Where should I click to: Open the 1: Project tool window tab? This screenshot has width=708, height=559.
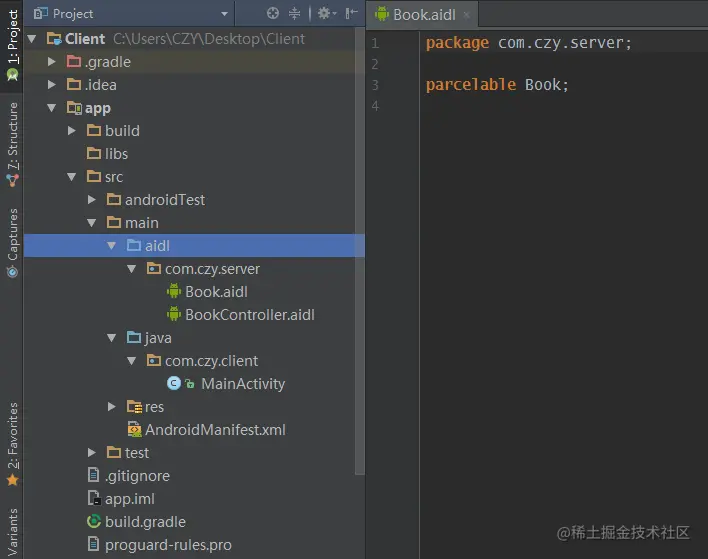click(x=12, y=45)
